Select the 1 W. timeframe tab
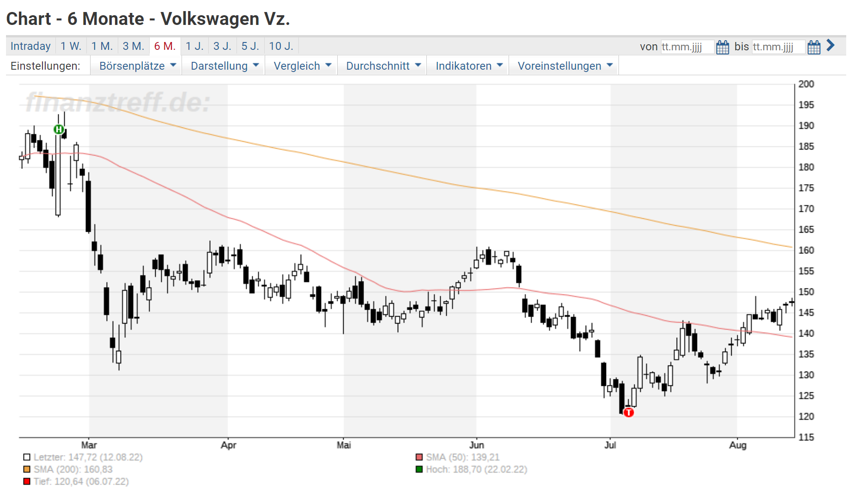This screenshot has width=855, height=504. 71,46
